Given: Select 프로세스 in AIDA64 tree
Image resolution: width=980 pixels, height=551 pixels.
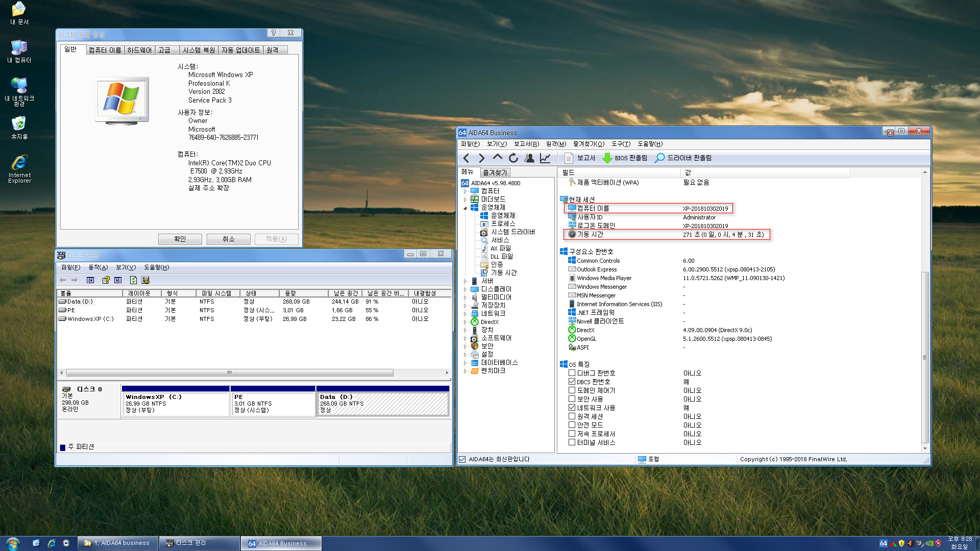Looking at the screenshot, I should (x=498, y=224).
